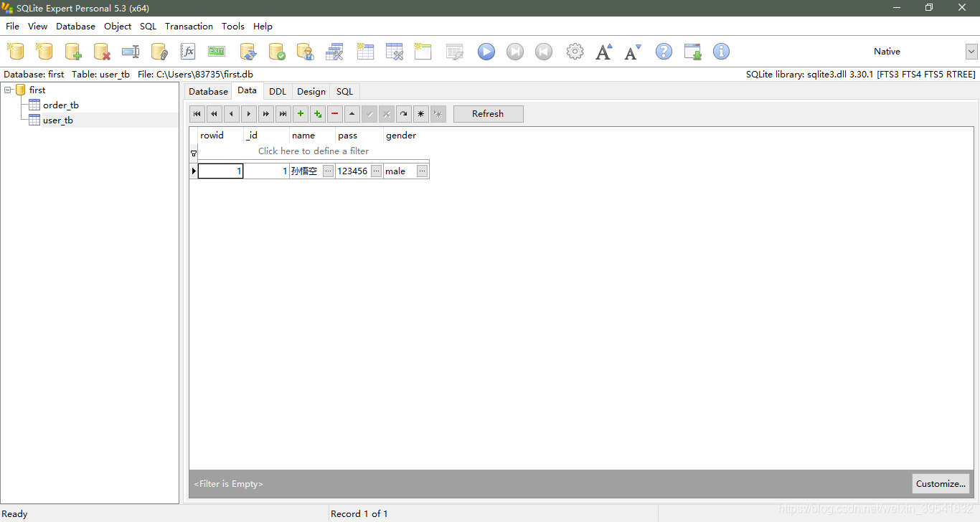Click the Rename Database toolbar icon
The image size is (980, 522).
coord(131,52)
